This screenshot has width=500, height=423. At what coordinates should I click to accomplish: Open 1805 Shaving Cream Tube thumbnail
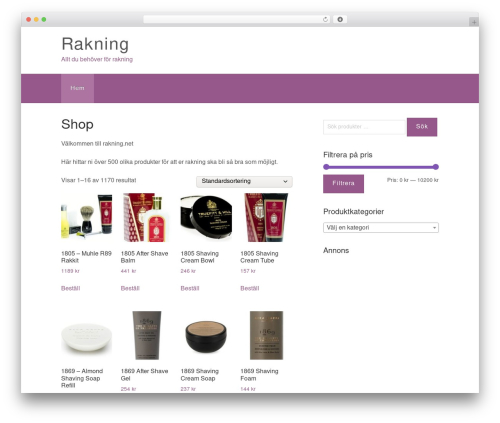266,217
